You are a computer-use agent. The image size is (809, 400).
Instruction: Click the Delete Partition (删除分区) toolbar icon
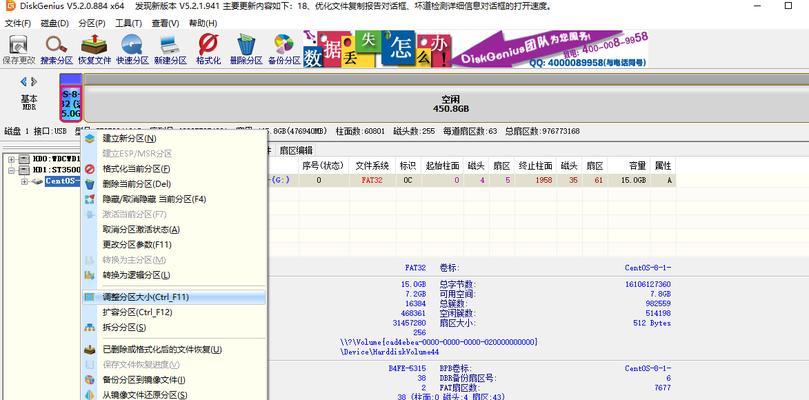pyautogui.click(x=246, y=50)
